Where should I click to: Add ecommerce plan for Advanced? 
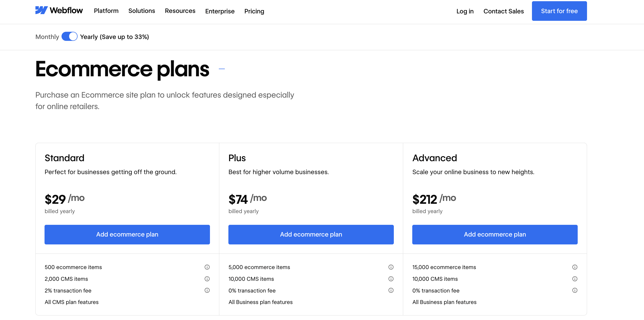[495, 234]
